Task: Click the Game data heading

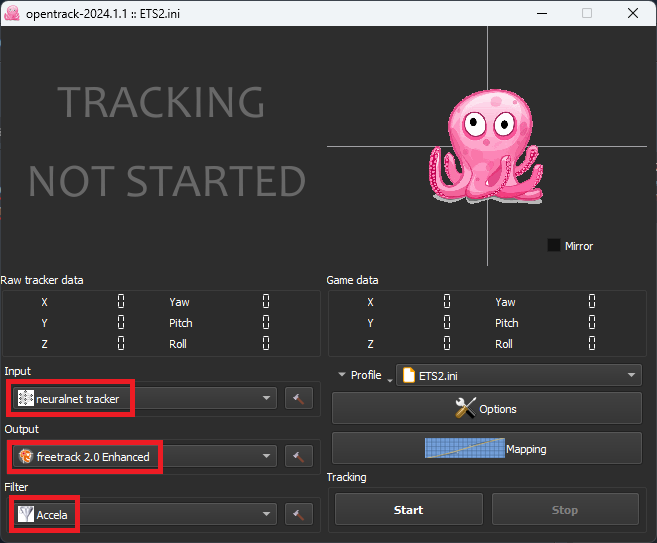Action: tap(352, 280)
